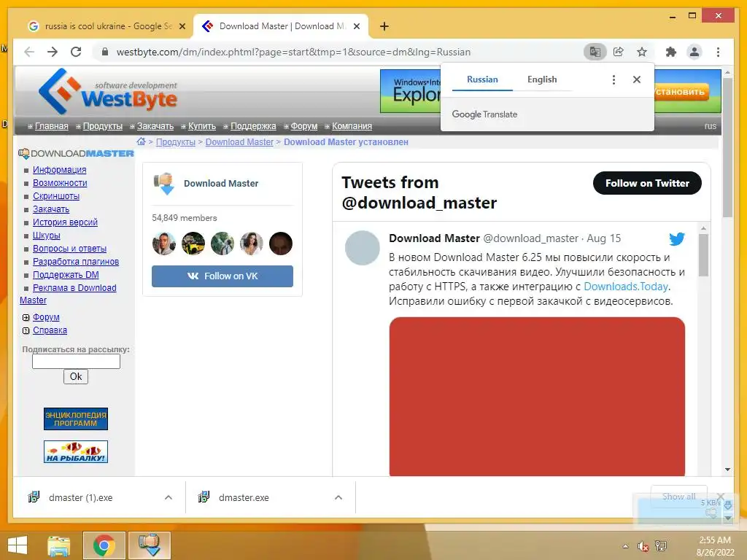Screen dimensions: 747x560
Task: Open Разработка плагинов link
Action: point(76,262)
